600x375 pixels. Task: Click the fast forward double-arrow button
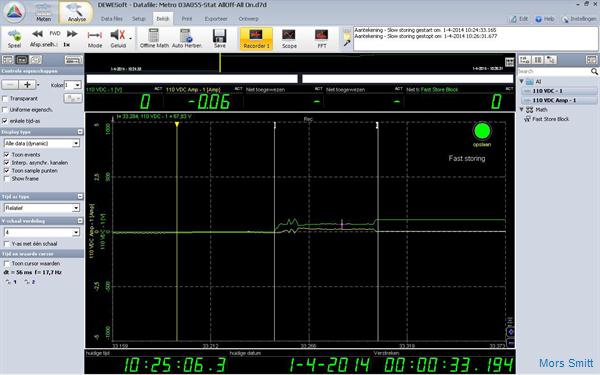click(72, 34)
